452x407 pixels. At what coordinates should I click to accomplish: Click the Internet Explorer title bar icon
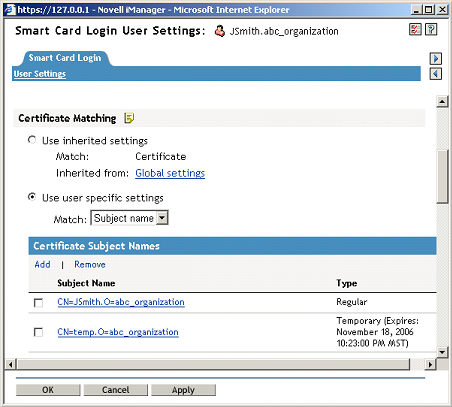coord(10,10)
